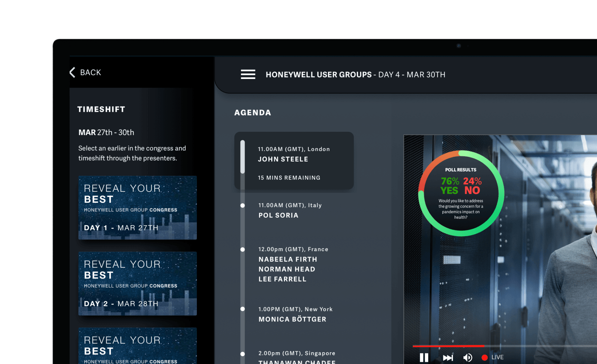Open the third Reveal Your Best thumbnail
Screen dimensions: 597x364
click(x=137, y=346)
